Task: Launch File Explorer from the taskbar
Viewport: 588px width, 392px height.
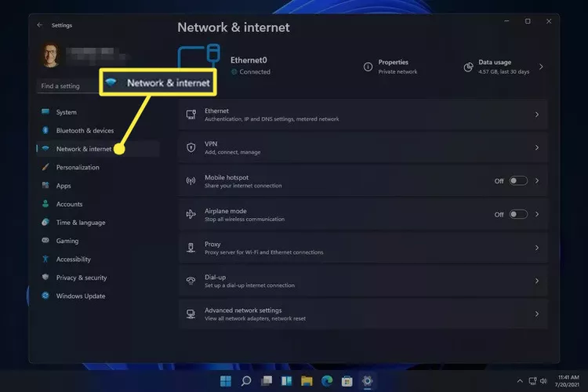Action: pos(307,381)
